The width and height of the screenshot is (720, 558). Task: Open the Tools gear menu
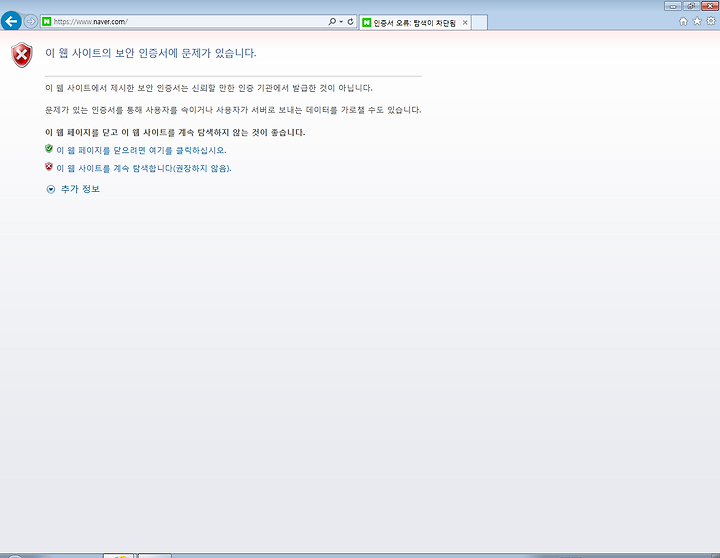pyautogui.click(x=711, y=21)
